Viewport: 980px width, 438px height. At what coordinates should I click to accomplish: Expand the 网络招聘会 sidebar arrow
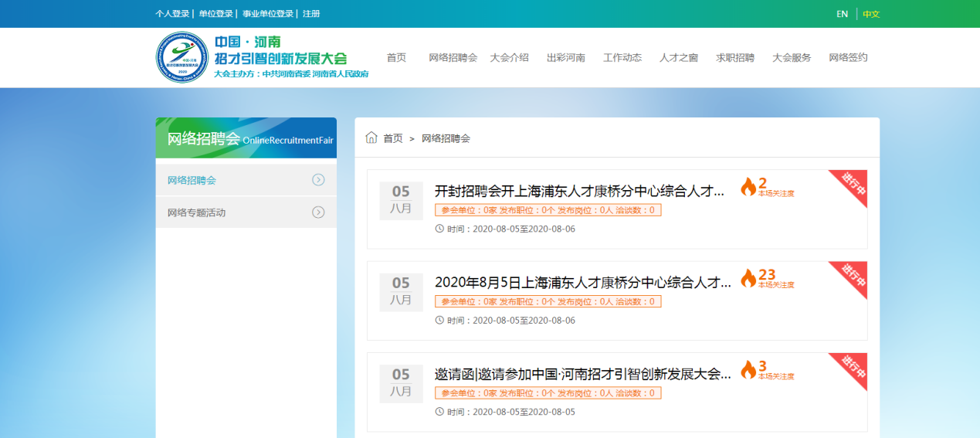pos(318,180)
